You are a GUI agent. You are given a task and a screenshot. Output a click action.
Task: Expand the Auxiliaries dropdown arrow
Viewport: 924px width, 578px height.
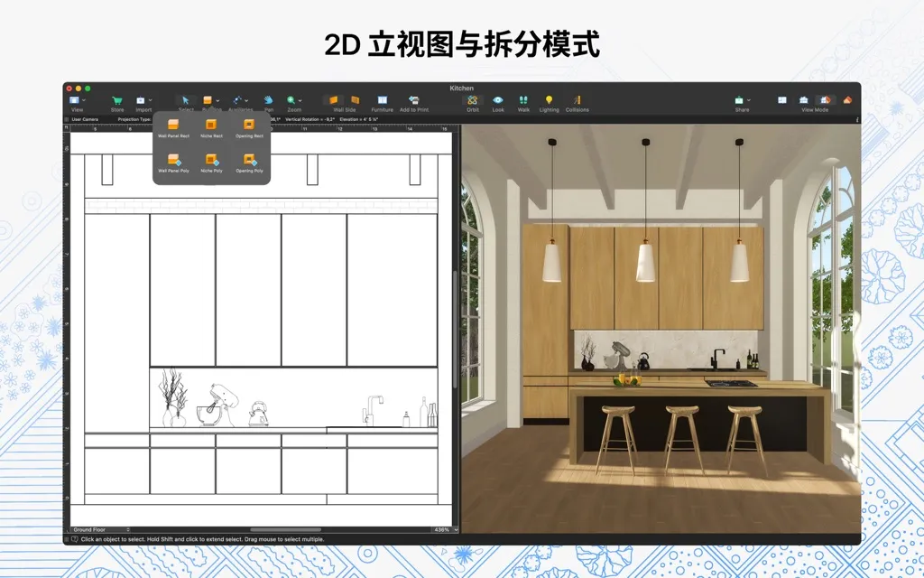click(x=246, y=101)
